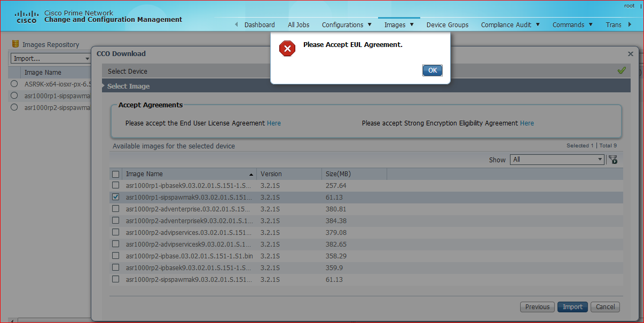The image size is (644, 323).
Task: Dismiss the EUL Agreement alert with OK
Action: pyautogui.click(x=432, y=70)
